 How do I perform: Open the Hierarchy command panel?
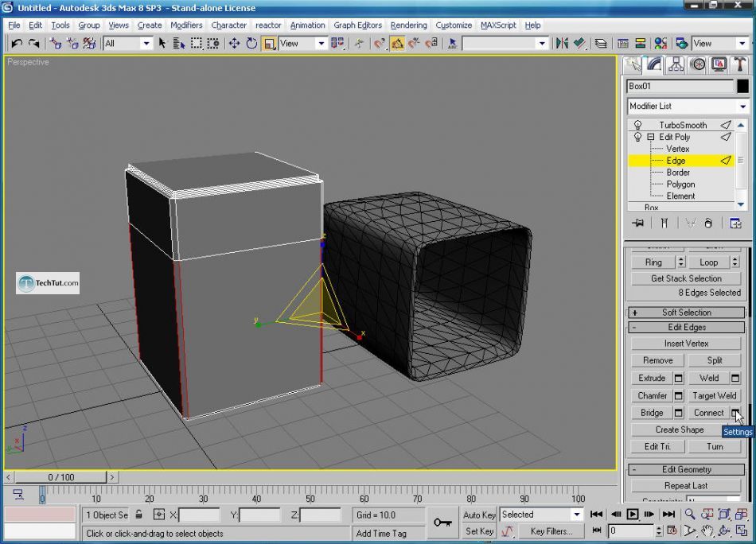pos(676,64)
